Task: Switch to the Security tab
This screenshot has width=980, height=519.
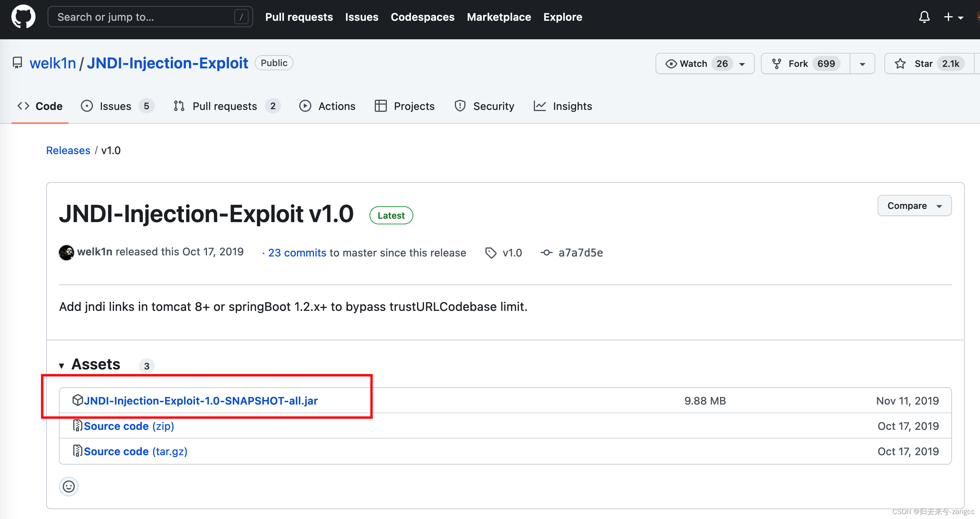Action: (x=484, y=106)
